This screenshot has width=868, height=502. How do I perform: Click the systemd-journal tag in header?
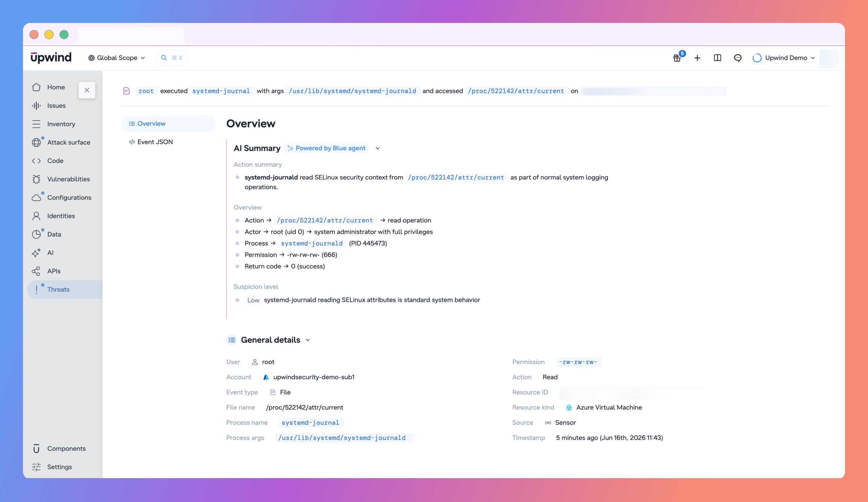[221, 91]
